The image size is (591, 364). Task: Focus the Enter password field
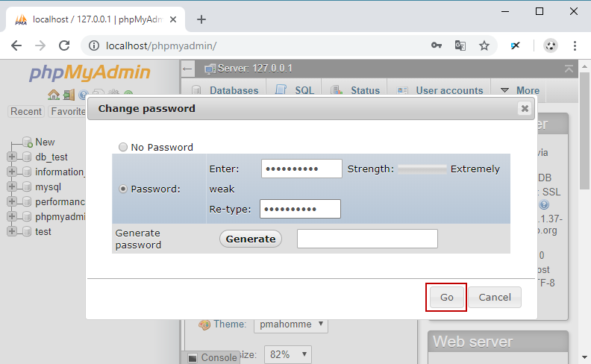click(301, 169)
